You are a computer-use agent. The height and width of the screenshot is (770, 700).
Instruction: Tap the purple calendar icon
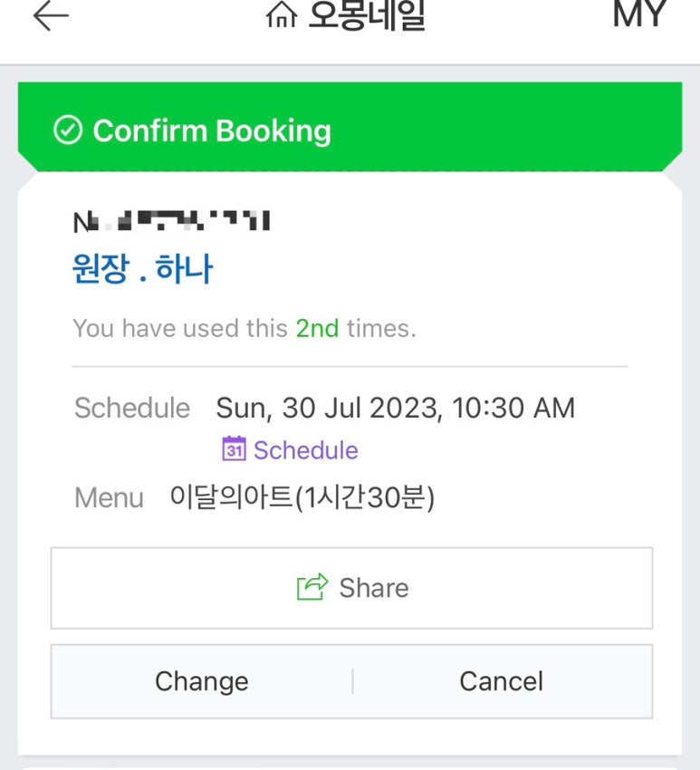(x=235, y=448)
